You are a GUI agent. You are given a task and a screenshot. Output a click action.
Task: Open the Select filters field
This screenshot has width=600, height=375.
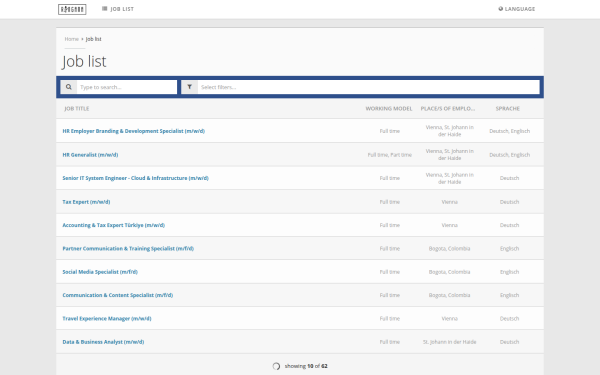pyautogui.click(x=368, y=87)
